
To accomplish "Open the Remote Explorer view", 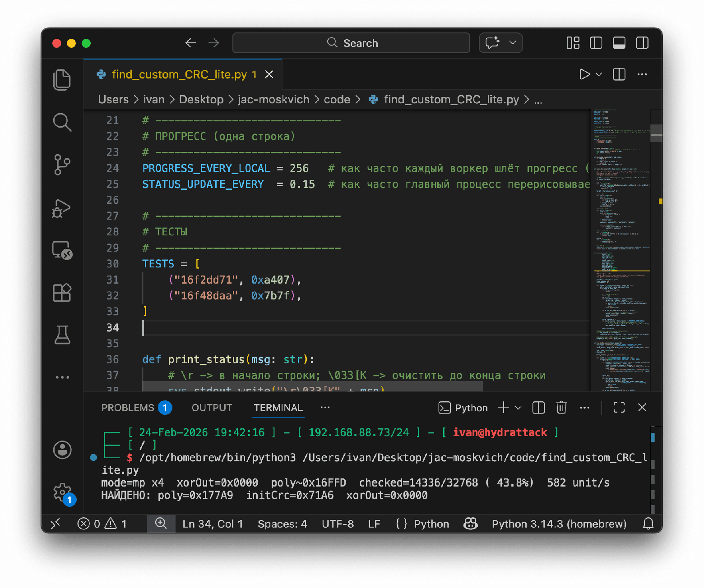I will pos(62,250).
